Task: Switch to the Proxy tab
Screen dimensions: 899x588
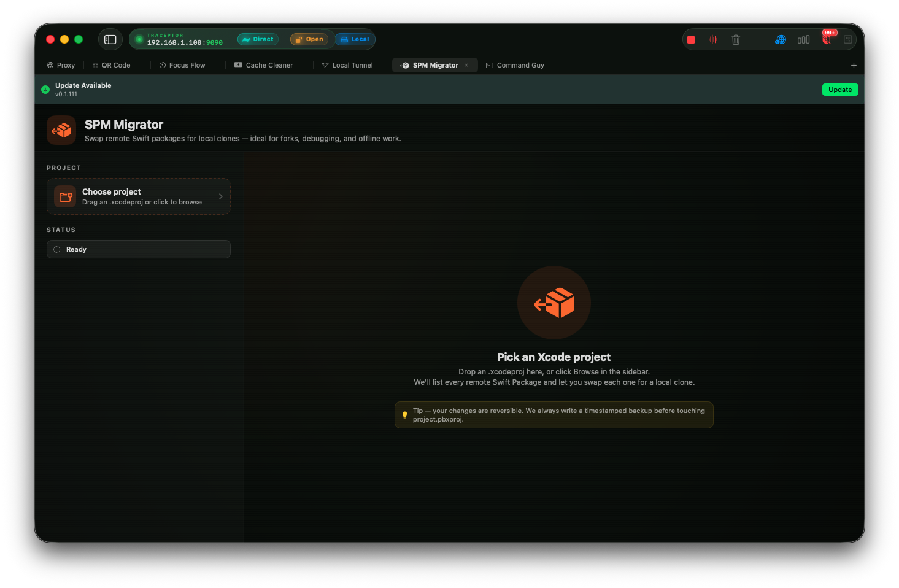Action: pyautogui.click(x=61, y=65)
